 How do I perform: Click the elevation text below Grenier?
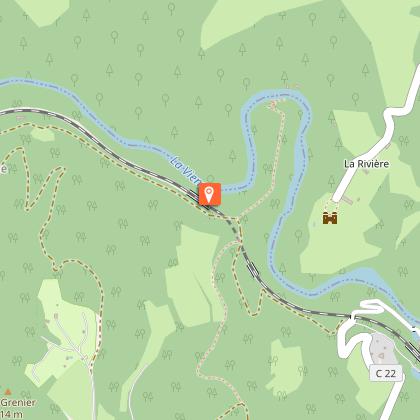(x=11, y=414)
